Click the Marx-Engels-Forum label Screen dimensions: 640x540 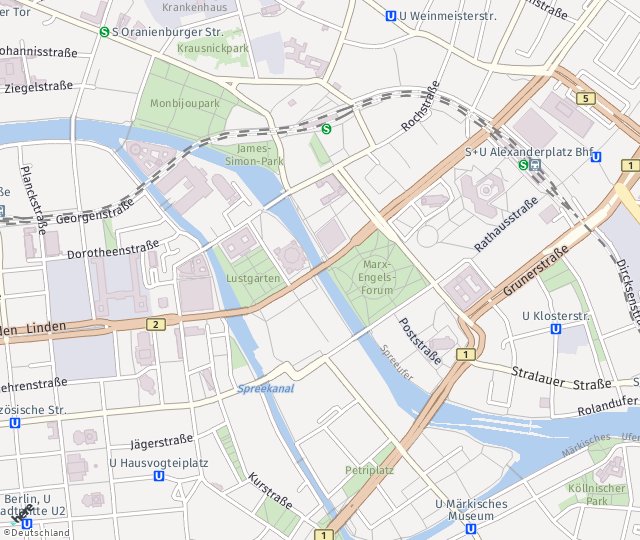pyautogui.click(x=377, y=278)
